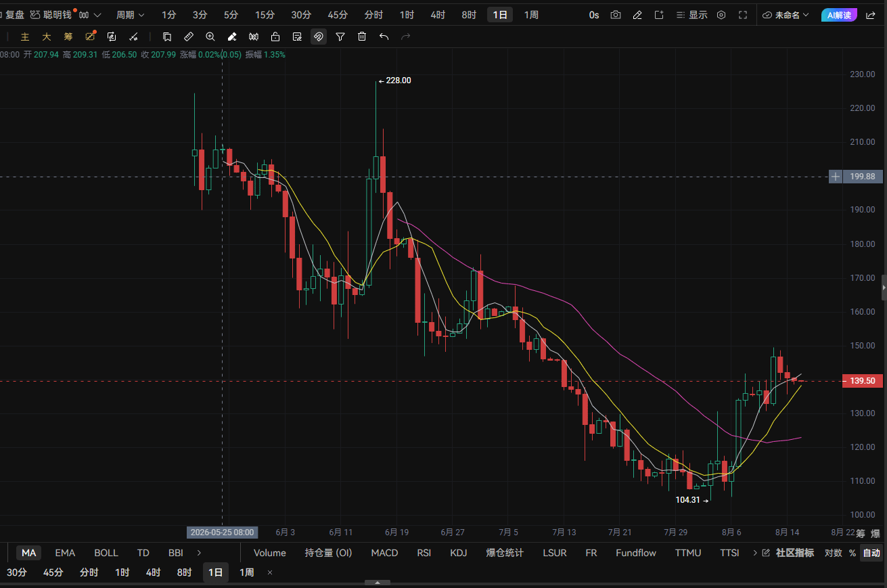Toggle the drawing lock icon
The image size is (887, 588).
pyautogui.click(x=275, y=37)
